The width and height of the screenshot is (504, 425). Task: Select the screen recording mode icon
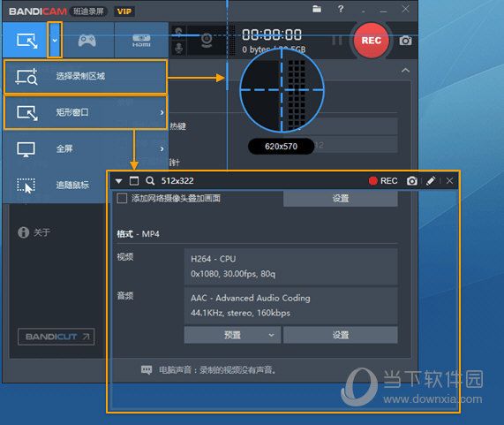[x=27, y=41]
